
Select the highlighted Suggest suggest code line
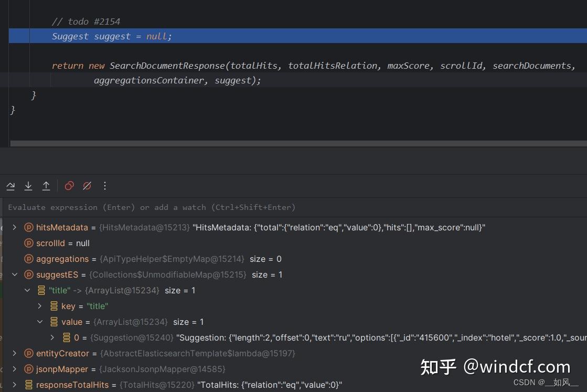tap(111, 36)
